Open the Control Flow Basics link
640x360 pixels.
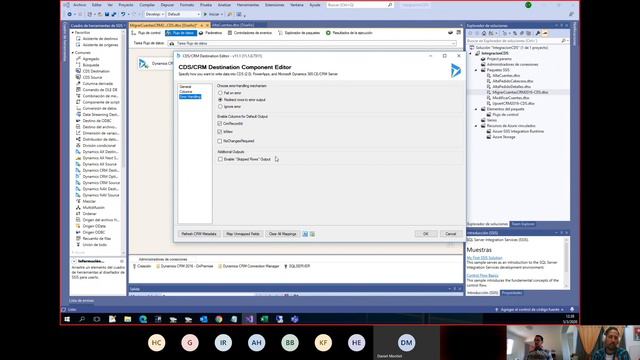tap(482, 276)
